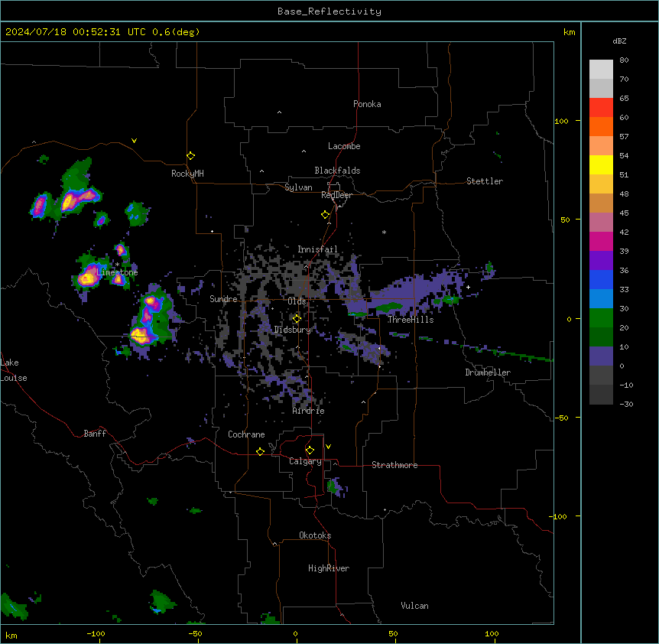Select the HighRiver label
659x644 pixels.
pyautogui.click(x=329, y=568)
